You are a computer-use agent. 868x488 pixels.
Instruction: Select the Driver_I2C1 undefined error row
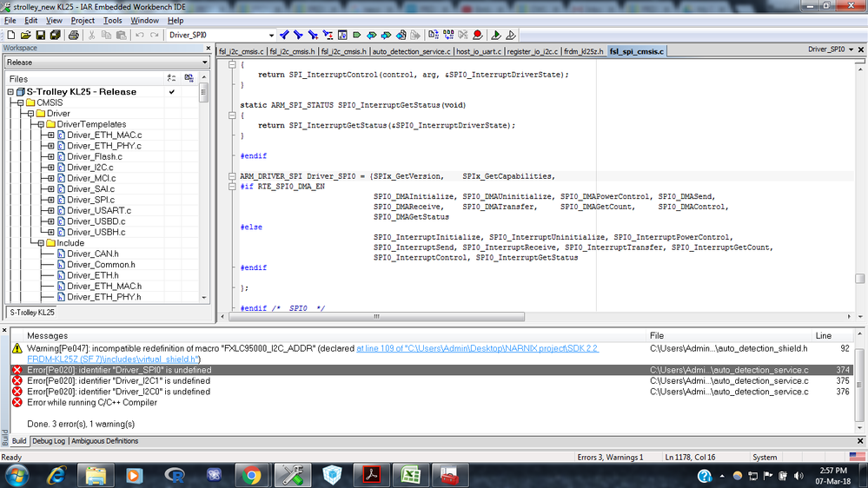pyautogui.click(x=432, y=380)
